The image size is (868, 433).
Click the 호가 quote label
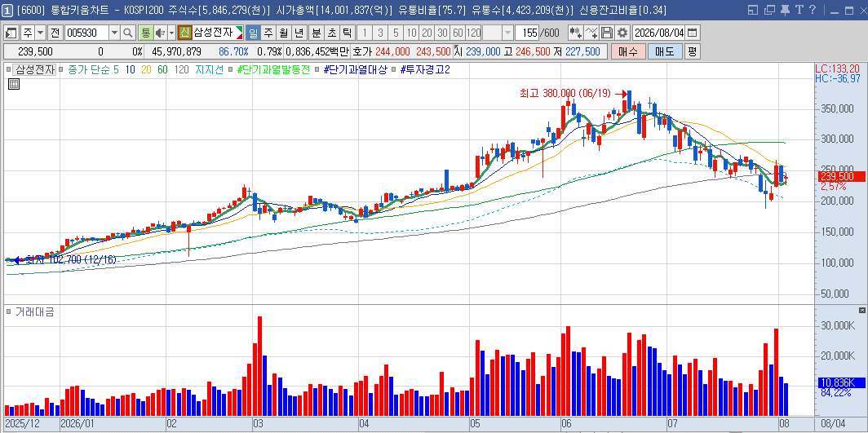point(362,51)
